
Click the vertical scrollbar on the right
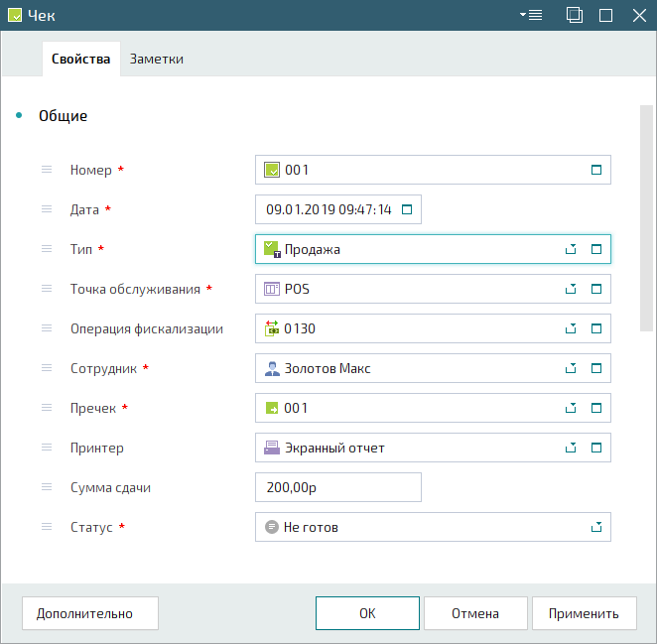(646, 218)
